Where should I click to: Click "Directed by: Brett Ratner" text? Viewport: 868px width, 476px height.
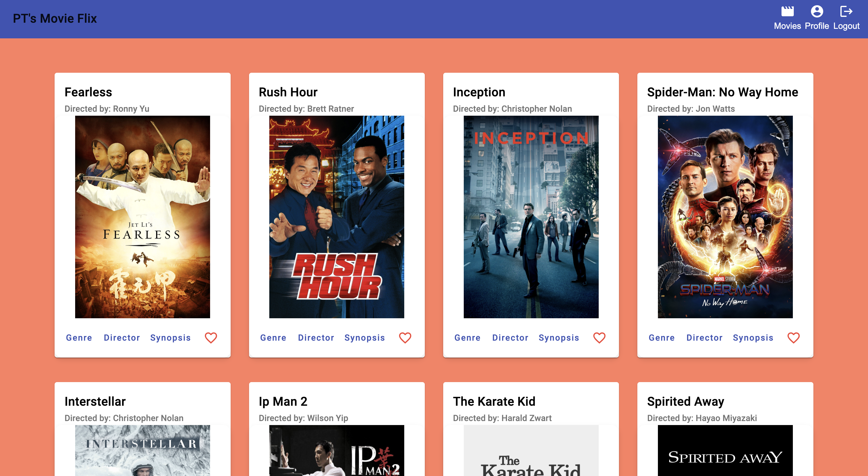tap(306, 109)
